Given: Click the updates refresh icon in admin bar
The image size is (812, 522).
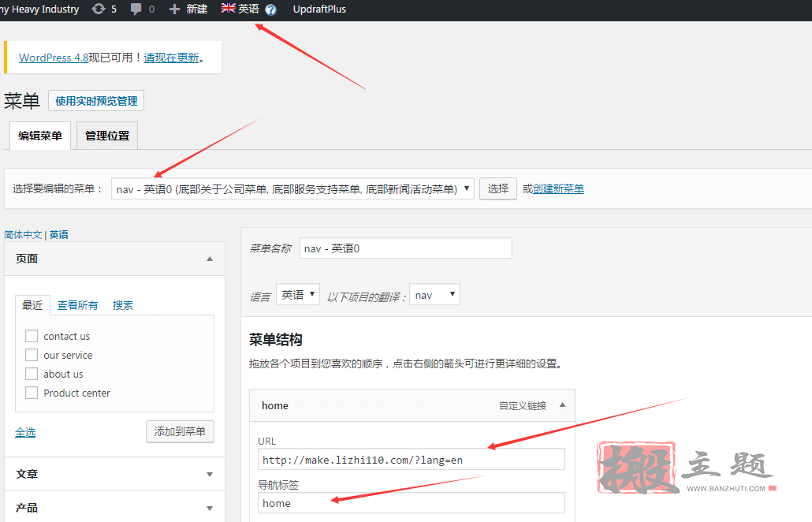Looking at the screenshot, I should coord(98,9).
